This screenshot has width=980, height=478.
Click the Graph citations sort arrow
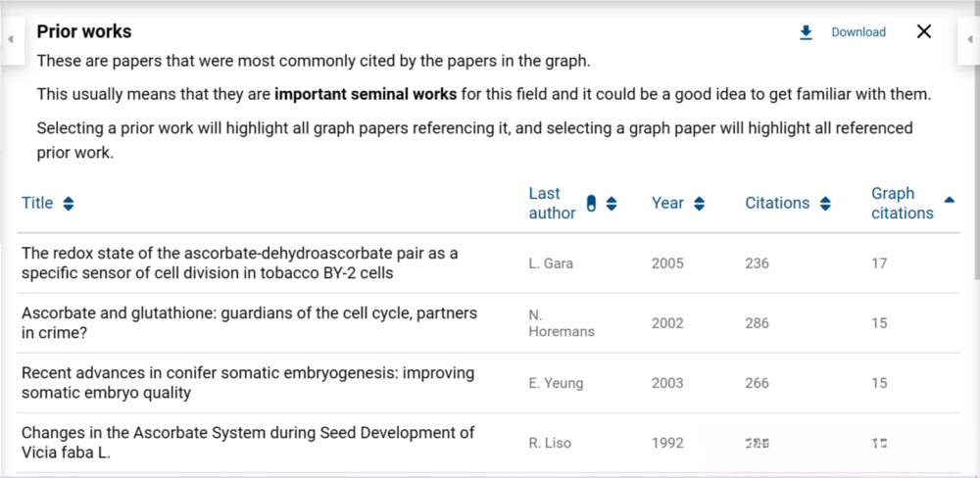pyautogui.click(x=949, y=200)
